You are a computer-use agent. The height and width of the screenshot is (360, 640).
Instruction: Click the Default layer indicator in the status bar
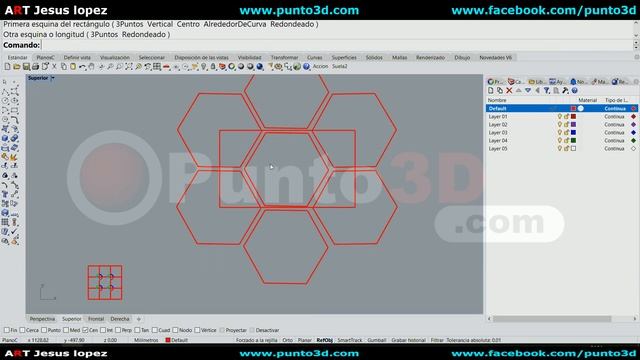coord(177,340)
